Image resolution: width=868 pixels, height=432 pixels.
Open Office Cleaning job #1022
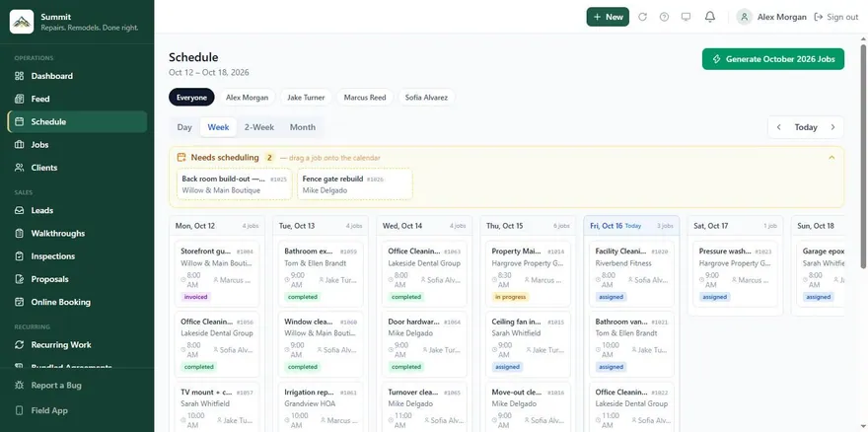point(631,406)
